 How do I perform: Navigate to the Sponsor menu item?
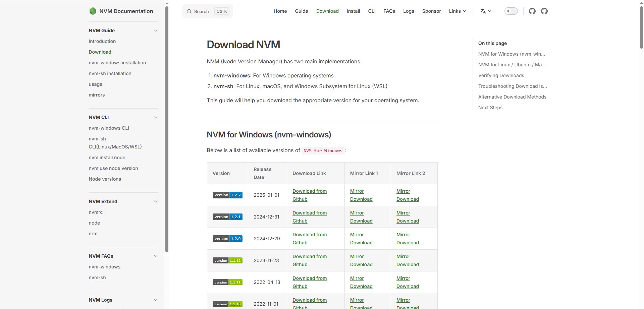pos(431,11)
